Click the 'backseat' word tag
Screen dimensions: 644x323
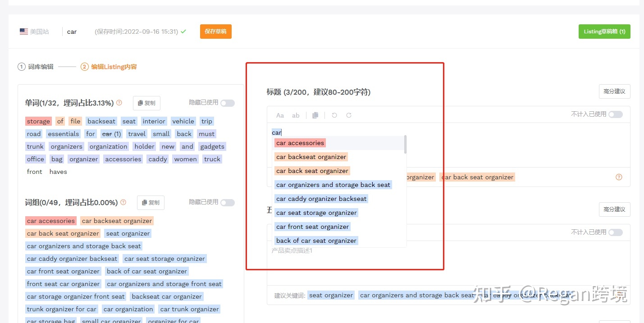[101, 121]
